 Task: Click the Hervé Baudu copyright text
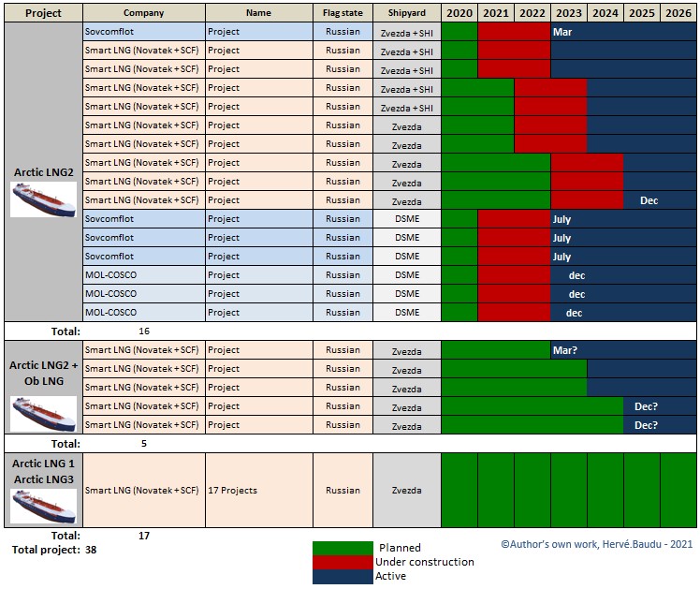[x=596, y=543]
